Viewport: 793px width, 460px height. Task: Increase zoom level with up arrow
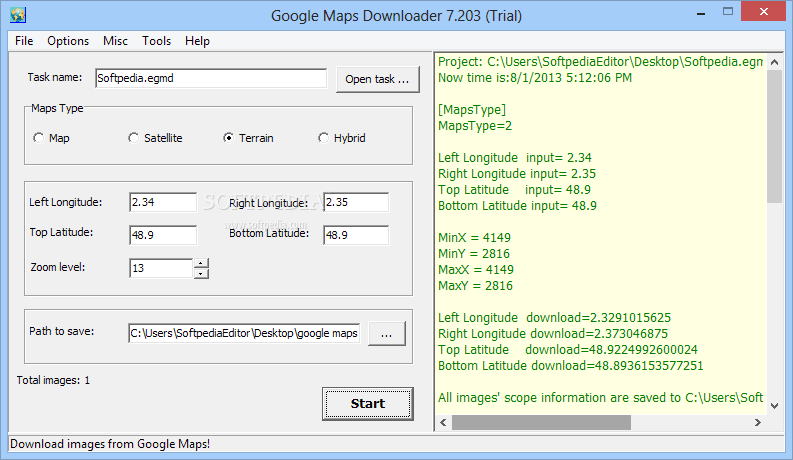201,263
